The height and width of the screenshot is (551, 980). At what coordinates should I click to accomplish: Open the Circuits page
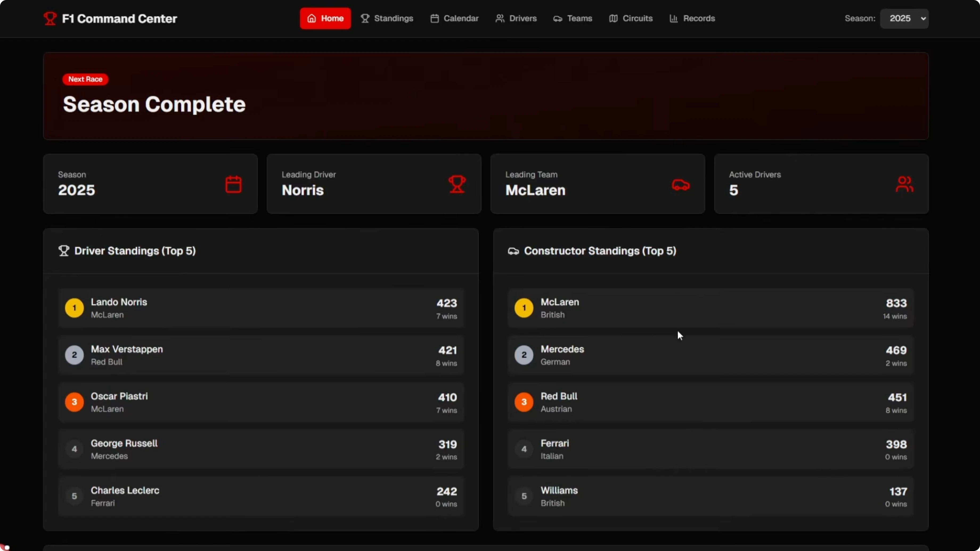(631, 19)
